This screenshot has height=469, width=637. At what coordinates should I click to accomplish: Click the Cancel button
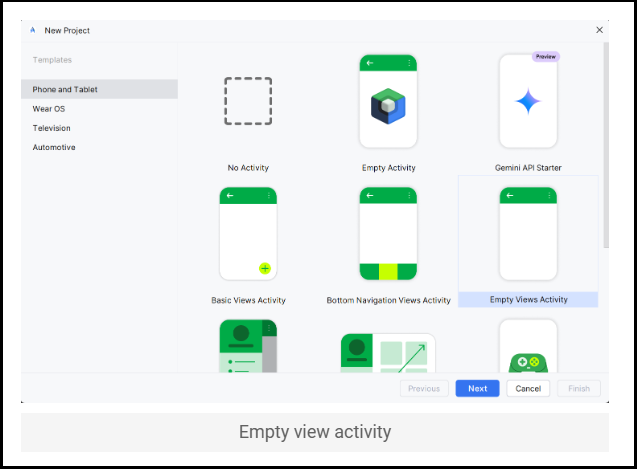click(x=528, y=388)
